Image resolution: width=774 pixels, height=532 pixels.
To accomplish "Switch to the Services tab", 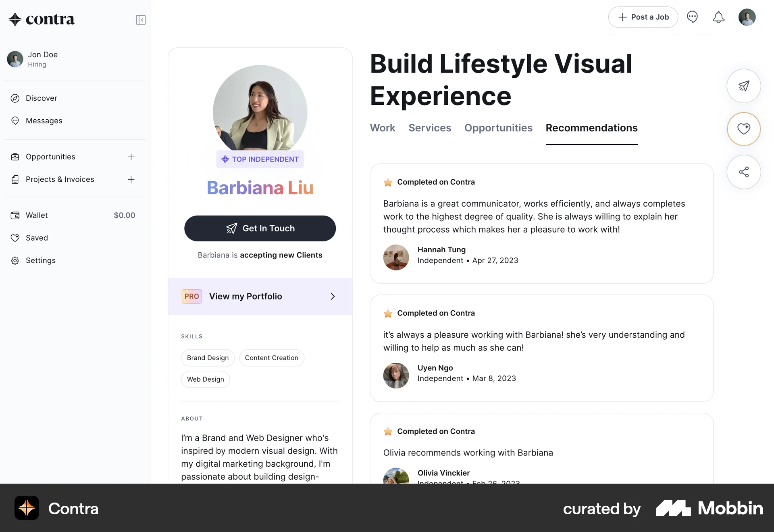I will (x=430, y=128).
